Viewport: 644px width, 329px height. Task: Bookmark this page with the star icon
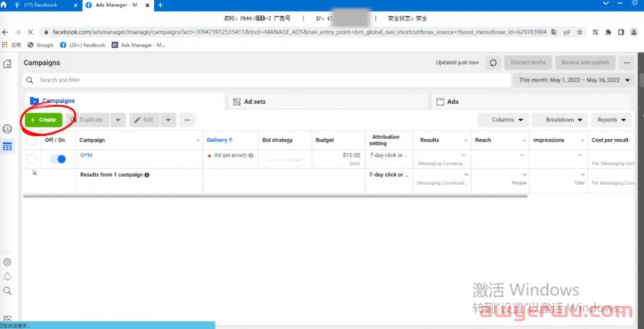(580, 32)
